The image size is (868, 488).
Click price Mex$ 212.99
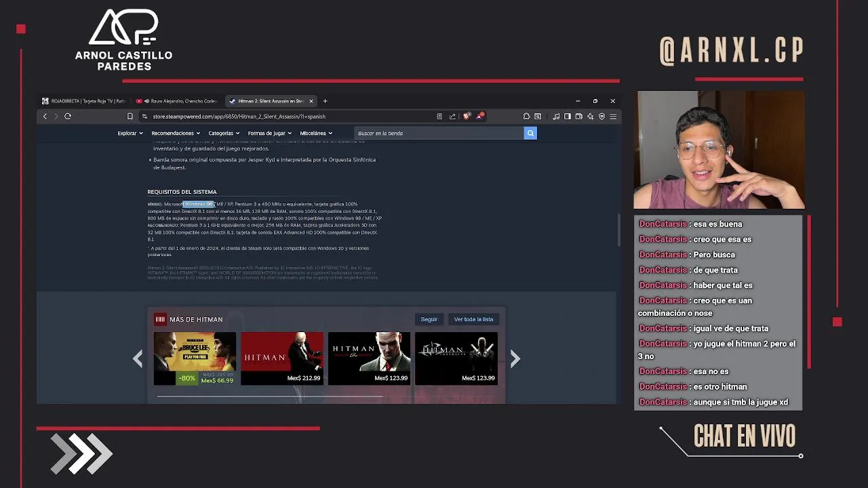pos(304,378)
